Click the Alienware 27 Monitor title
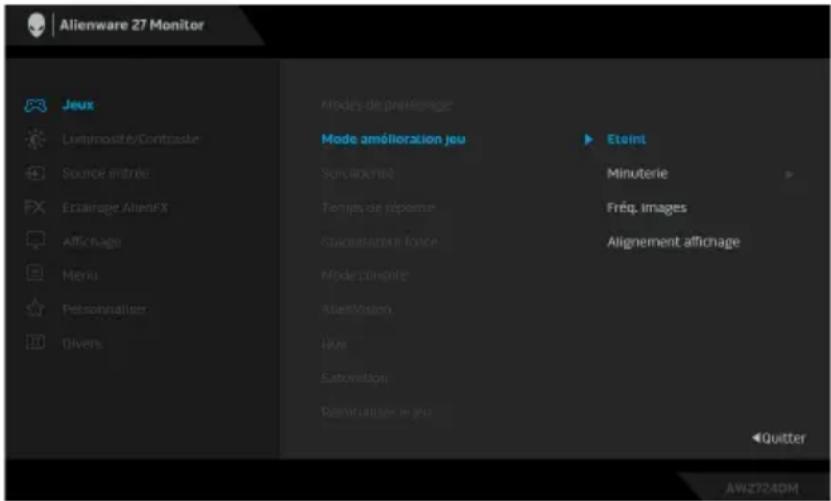 pyautogui.click(x=131, y=25)
